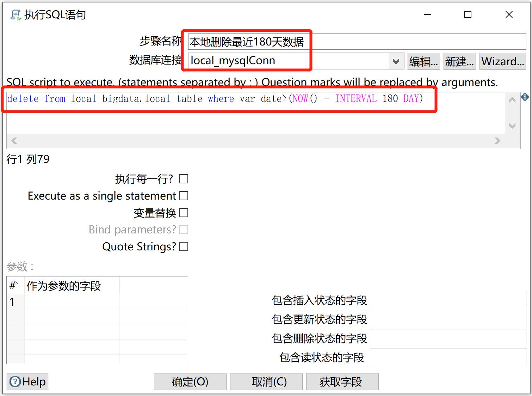532x396 pixels.
Task: Click the 作为参数的字段 column header
Action: point(72,286)
